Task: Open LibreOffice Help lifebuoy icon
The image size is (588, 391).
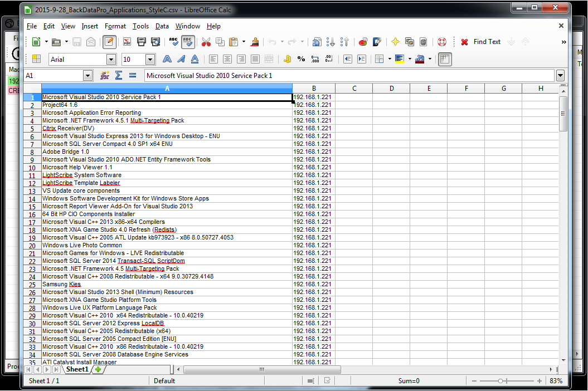Action: 442,42
